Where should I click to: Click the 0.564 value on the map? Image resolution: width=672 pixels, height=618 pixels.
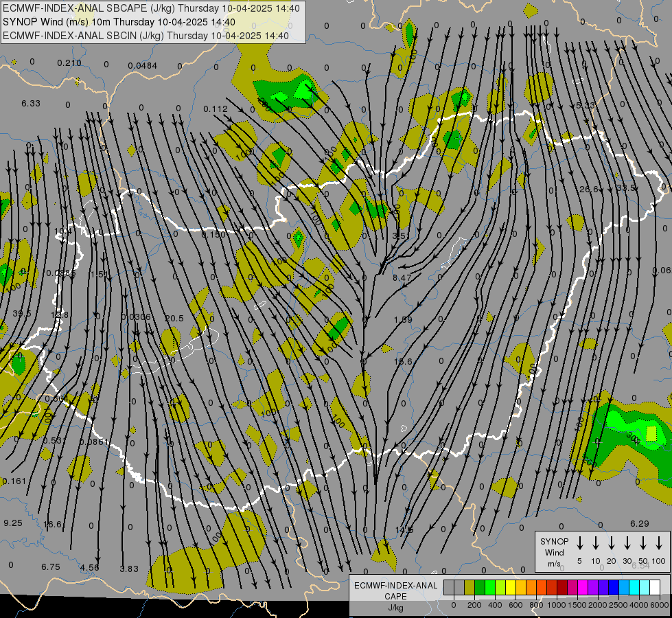[x=56, y=398]
